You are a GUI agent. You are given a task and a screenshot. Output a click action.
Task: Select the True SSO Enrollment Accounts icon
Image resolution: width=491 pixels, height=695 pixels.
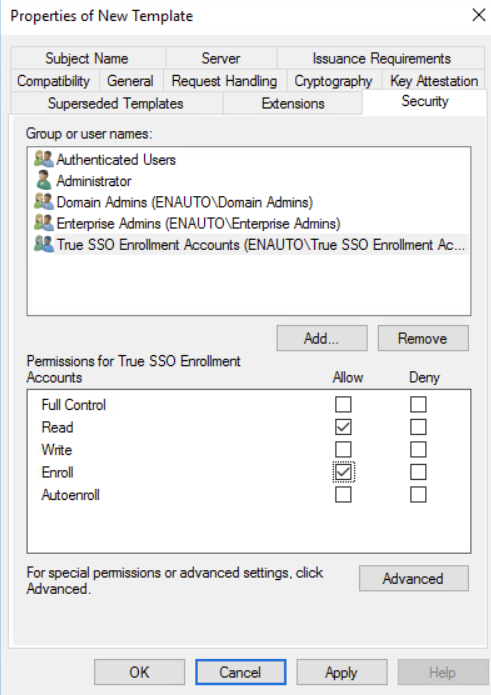tap(44, 244)
